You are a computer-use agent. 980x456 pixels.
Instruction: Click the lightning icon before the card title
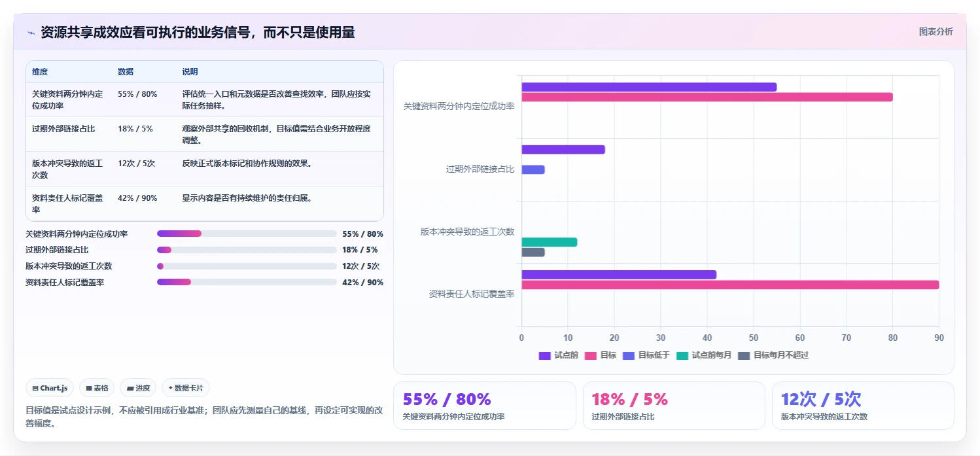point(31,33)
